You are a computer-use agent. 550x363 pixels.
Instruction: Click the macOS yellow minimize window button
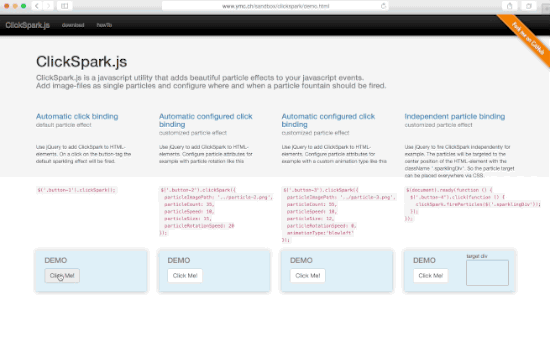pyautogui.click(x=15, y=6)
